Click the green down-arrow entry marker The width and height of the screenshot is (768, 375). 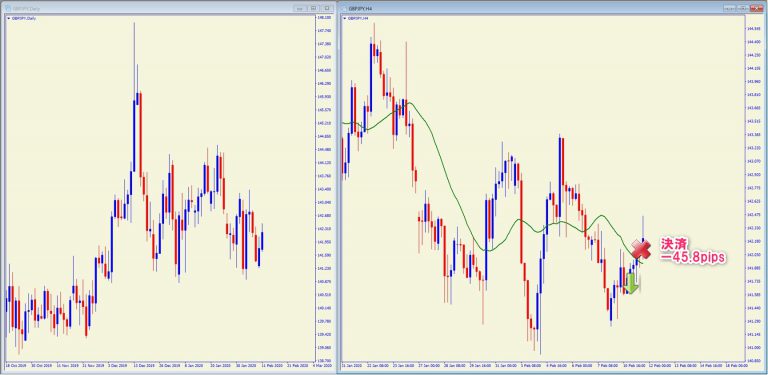[x=631, y=283]
